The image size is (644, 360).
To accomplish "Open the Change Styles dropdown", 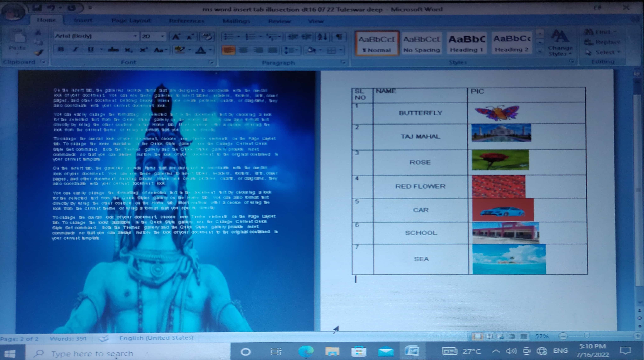I will point(560,44).
